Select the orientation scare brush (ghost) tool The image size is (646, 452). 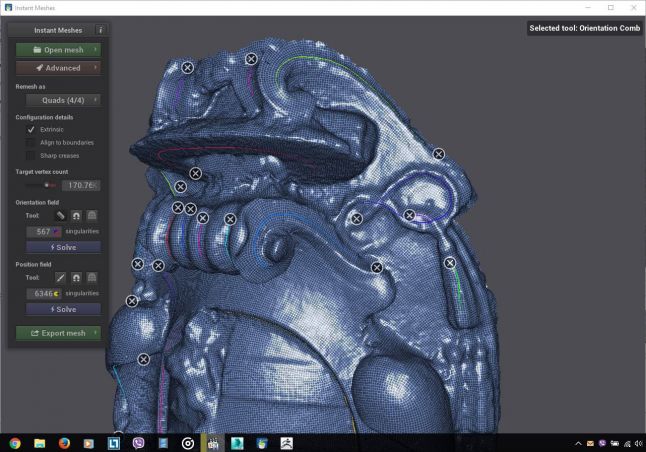pyautogui.click(x=92, y=215)
